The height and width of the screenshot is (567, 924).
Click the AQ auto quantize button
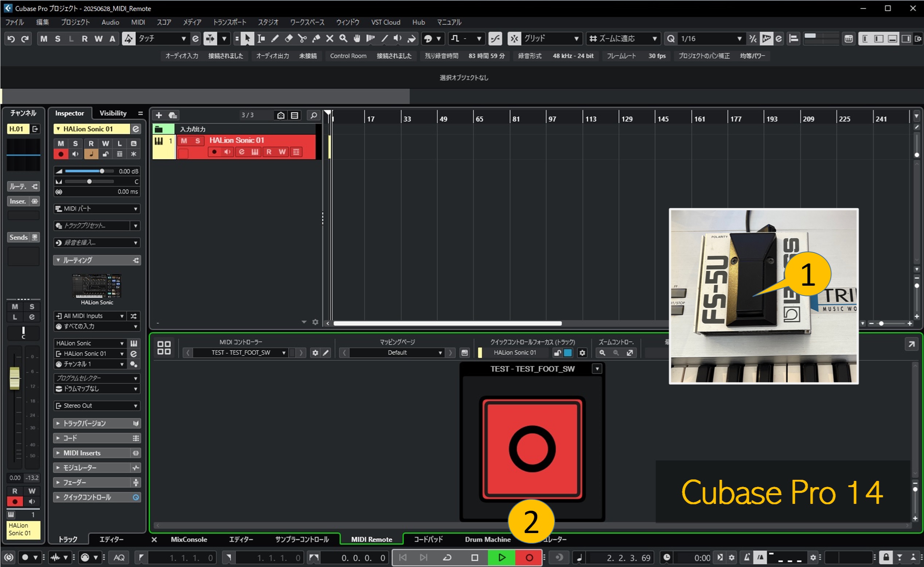(x=119, y=558)
